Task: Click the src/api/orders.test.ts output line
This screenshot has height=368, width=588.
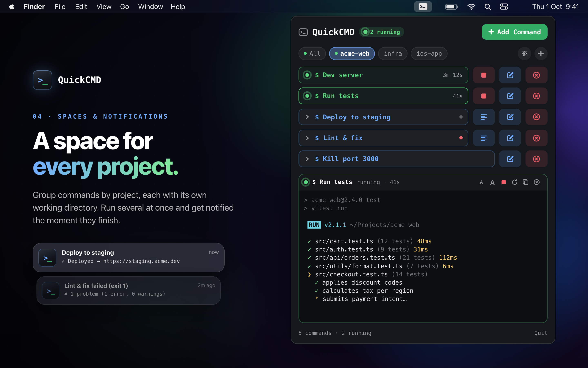Action: (x=382, y=258)
